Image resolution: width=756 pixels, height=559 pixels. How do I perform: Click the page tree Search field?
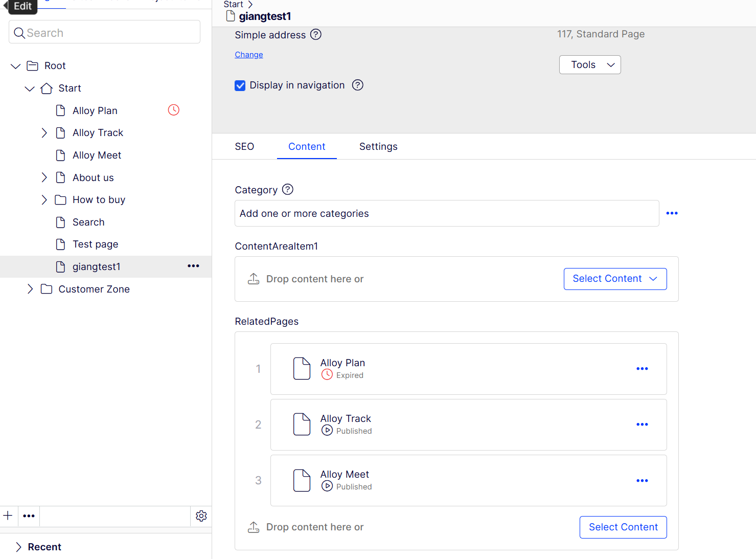[104, 33]
